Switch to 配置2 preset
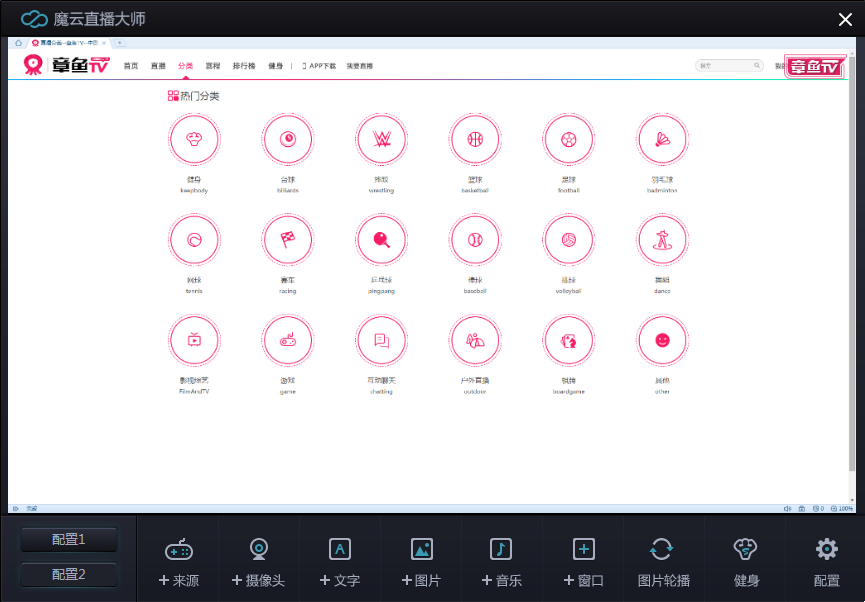Screen dimensions: 865x602 pos(69,575)
